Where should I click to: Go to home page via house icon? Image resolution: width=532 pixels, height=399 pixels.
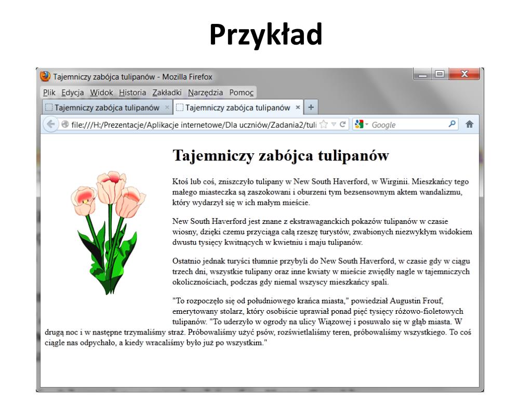(469, 124)
